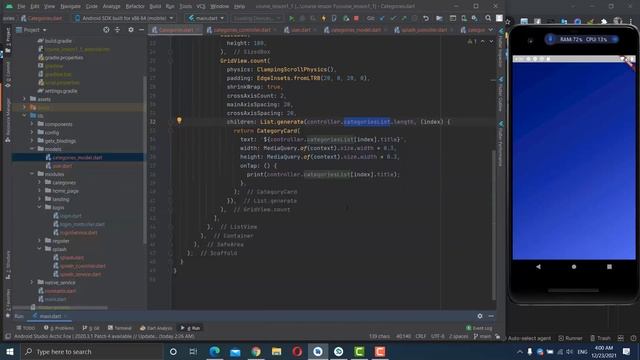Hide the Project panel with minus icon

tap(141, 30)
